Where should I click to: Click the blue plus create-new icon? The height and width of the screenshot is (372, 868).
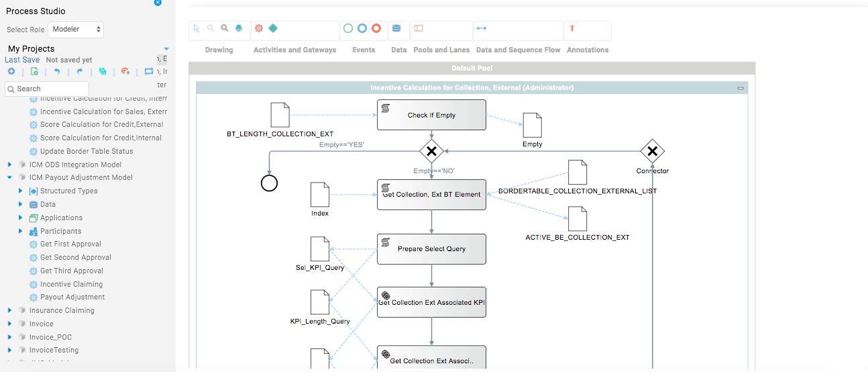point(11,71)
